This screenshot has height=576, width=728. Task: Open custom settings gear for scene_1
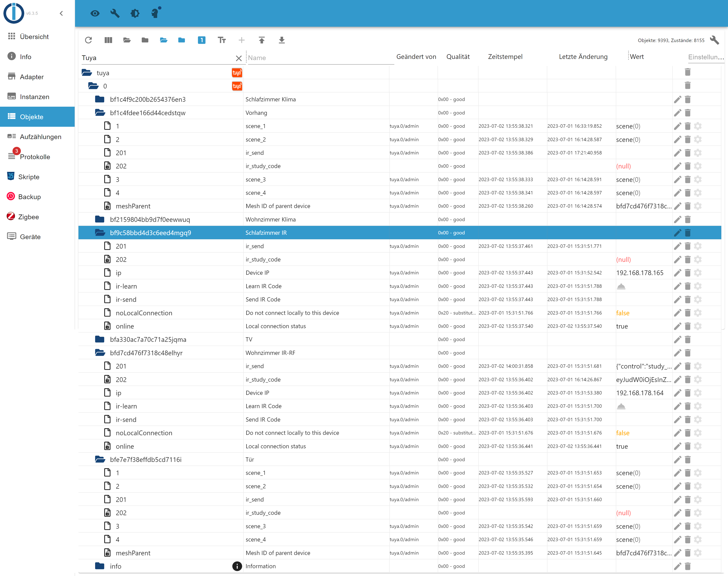coord(698,126)
